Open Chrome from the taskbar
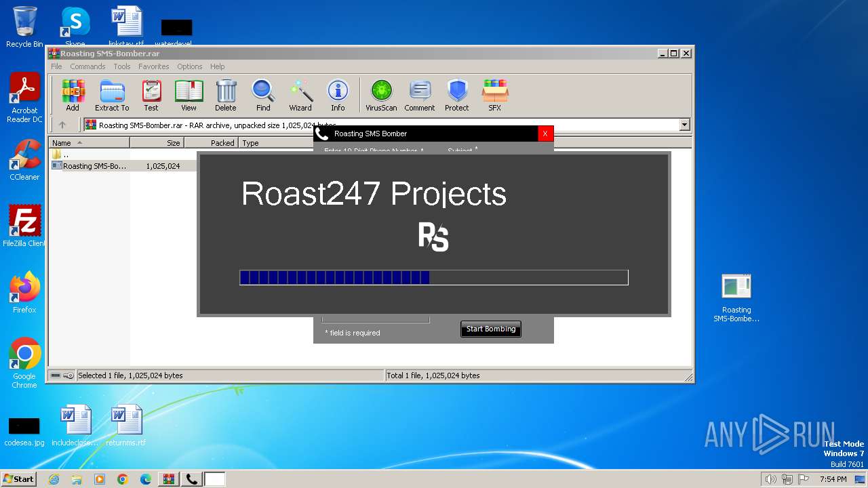The width and height of the screenshot is (868, 488). [x=123, y=479]
